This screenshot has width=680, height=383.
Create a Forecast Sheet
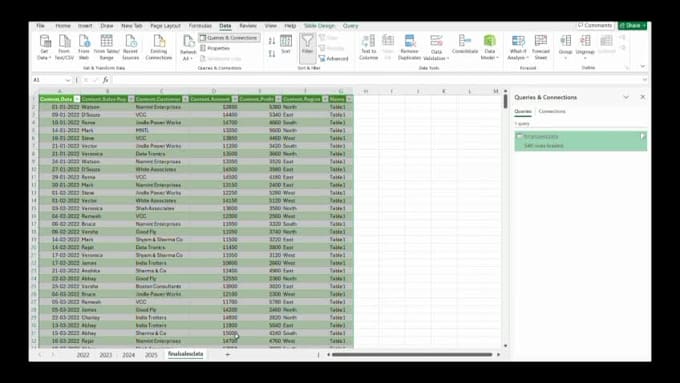(x=541, y=47)
